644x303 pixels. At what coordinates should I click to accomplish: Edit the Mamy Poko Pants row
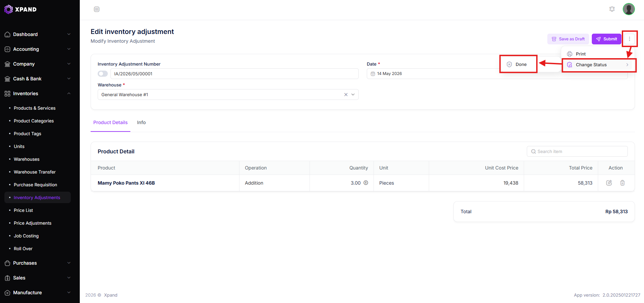click(x=609, y=183)
